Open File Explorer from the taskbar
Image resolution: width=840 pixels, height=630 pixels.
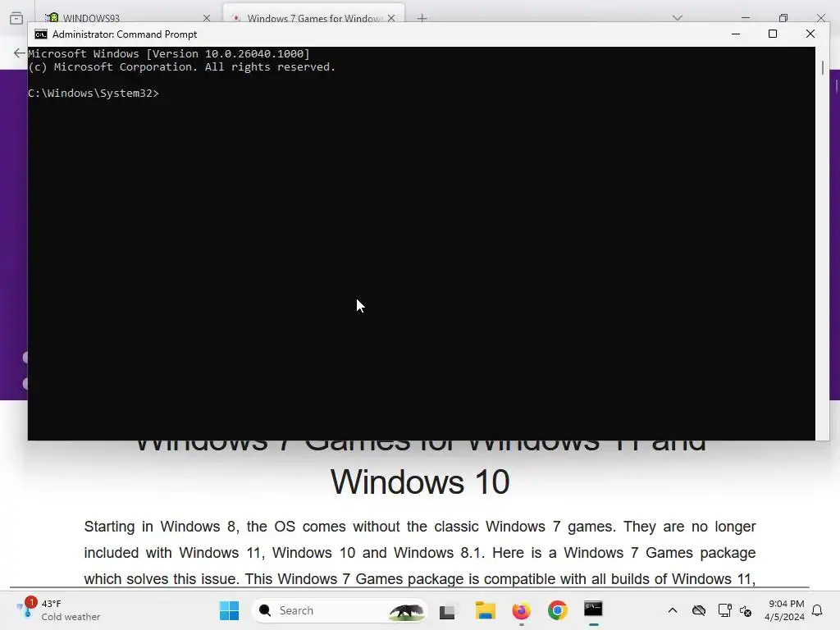tap(485, 610)
